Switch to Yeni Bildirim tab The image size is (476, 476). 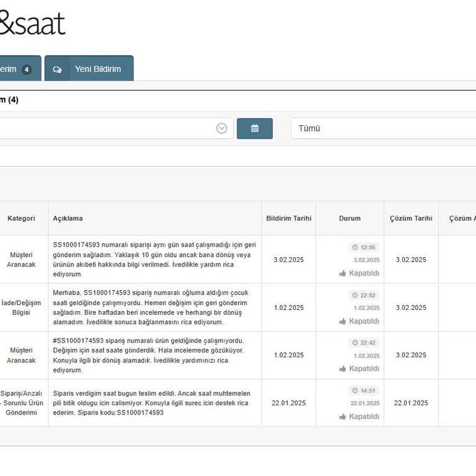(89, 68)
